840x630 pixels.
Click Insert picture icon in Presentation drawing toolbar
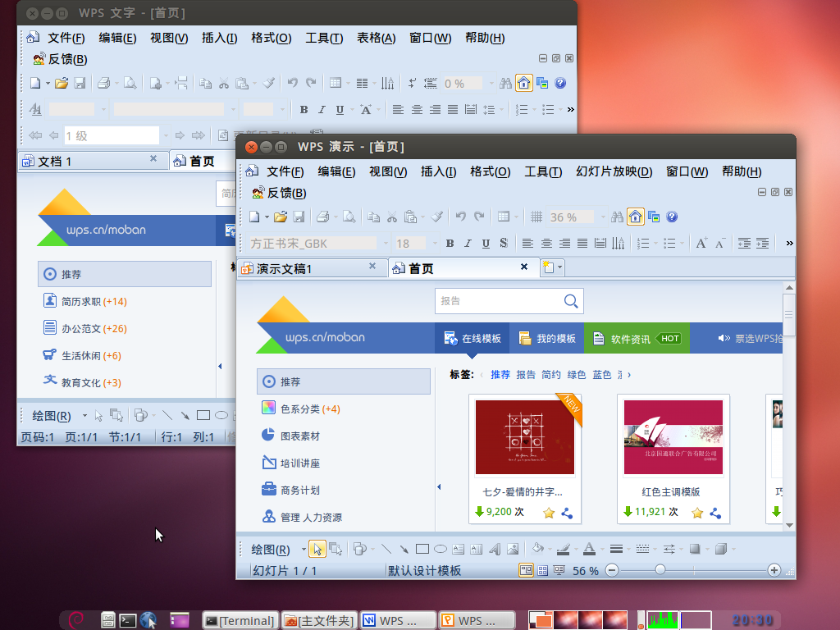[513, 549]
